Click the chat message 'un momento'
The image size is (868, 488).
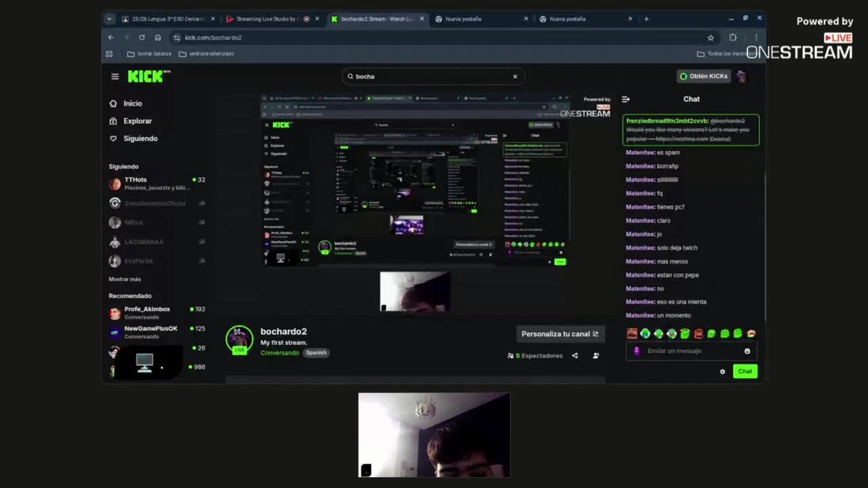[x=673, y=315]
